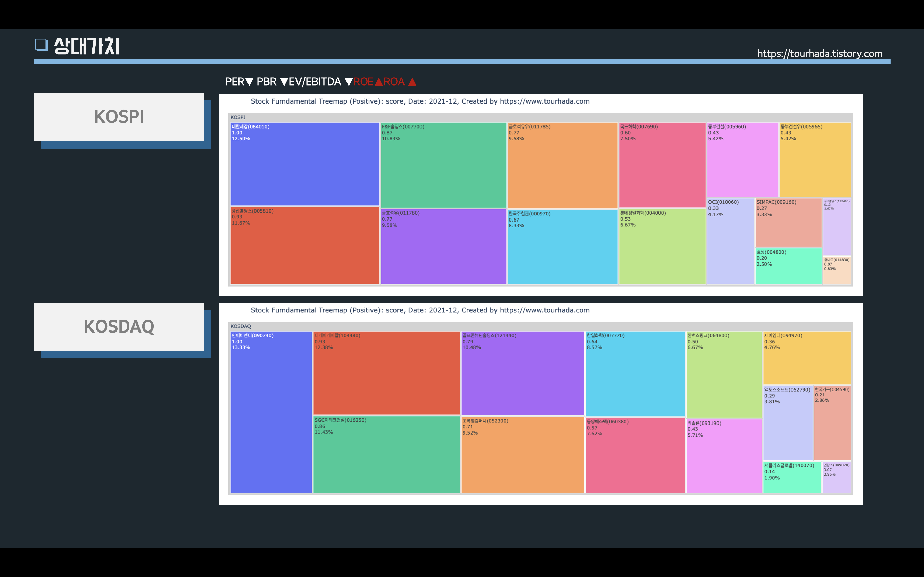Click the 풍산홀딩스(005810) red tile
This screenshot has height=577, width=924.
click(305, 245)
